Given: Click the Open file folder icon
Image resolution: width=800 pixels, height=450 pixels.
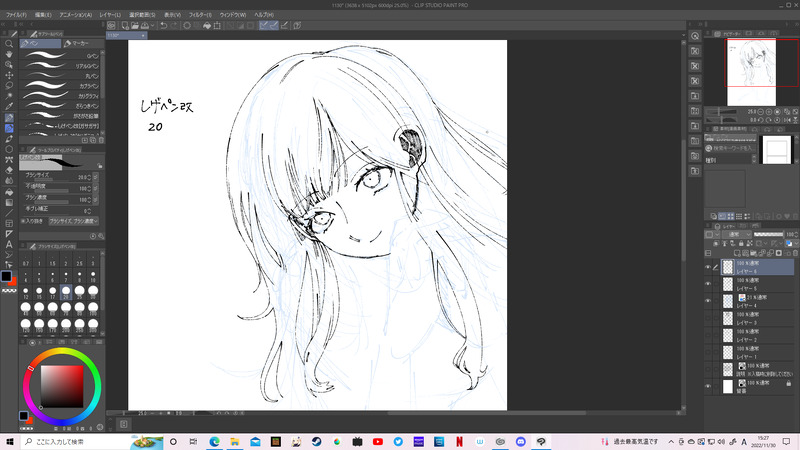Looking at the screenshot, I should tap(135, 26).
